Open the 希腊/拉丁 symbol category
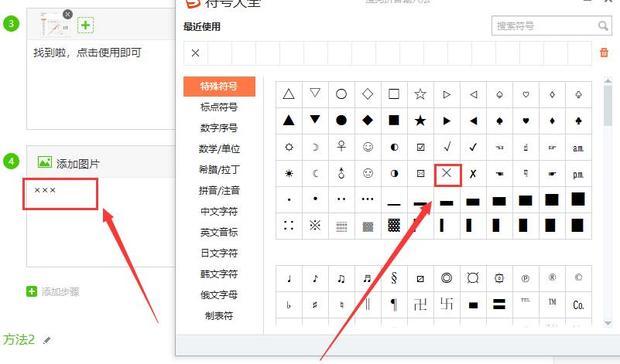This screenshot has width=620, height=364. coord(219,170)
